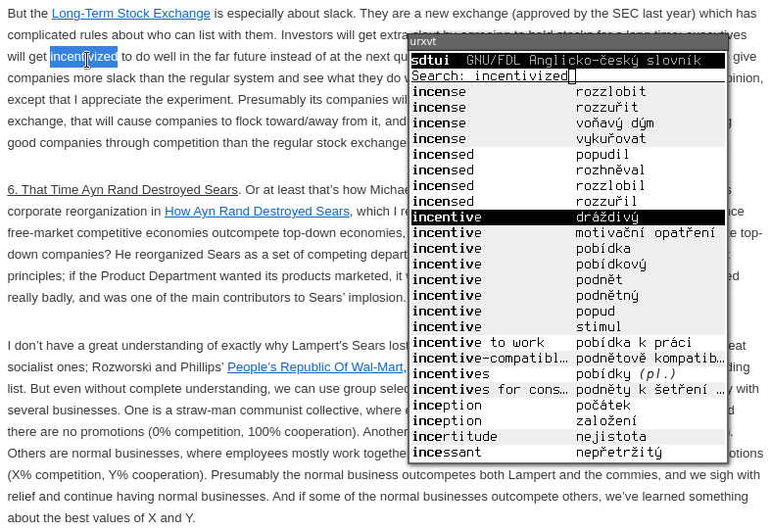Open 'That Time Ayn Rand Destroyed Sears' heading link
The width and height of the screenshot is (770, 532).
(x=122, y=189)
